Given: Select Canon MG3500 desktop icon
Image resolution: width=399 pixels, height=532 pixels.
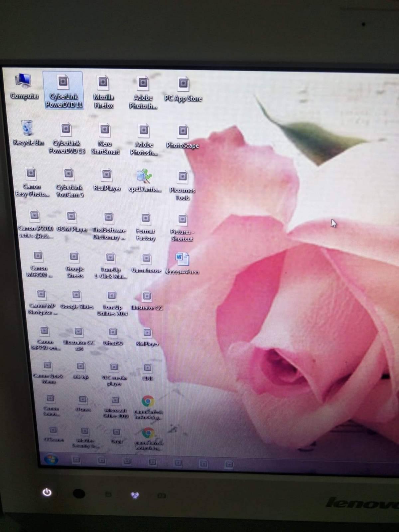Looking at the screenshot, I should coord(39,265).
